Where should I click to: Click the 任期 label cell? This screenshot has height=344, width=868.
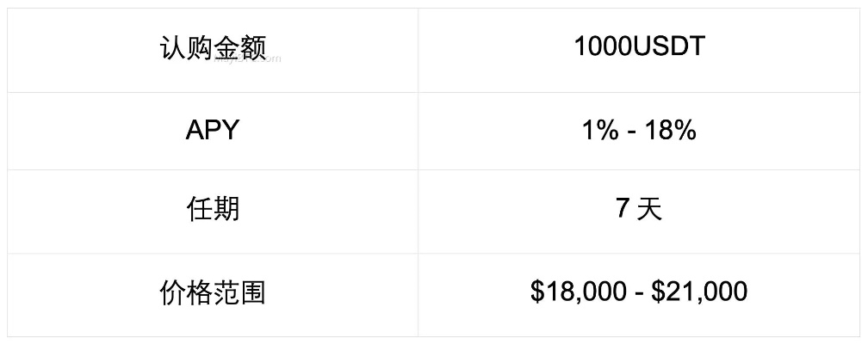[x=213, y=209]
